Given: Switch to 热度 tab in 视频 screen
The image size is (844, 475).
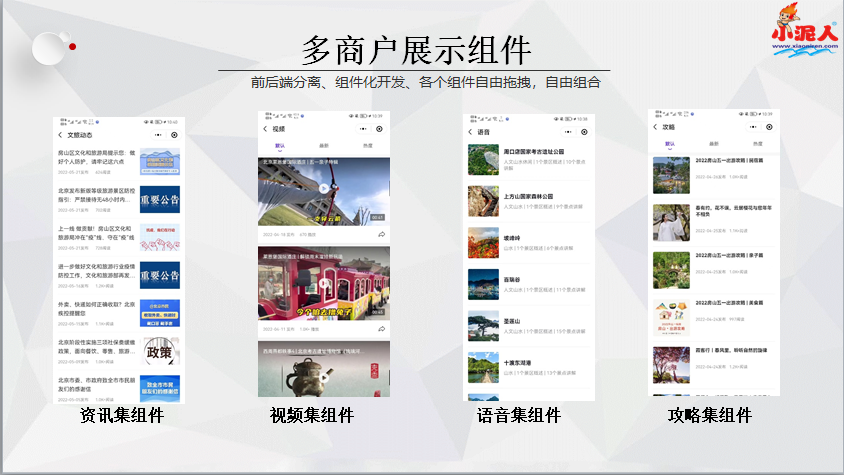Looking at the screenshot, I should tap(368, 146).
